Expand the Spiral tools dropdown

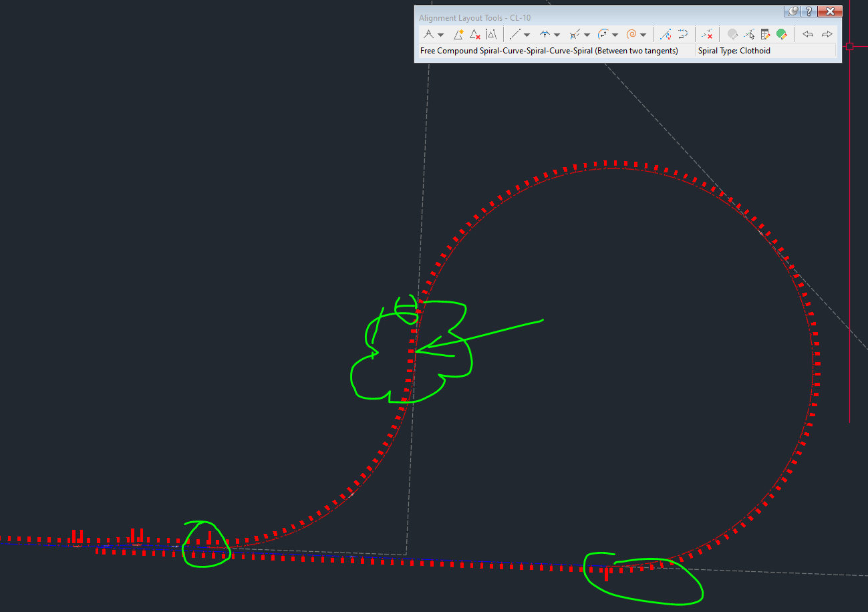(x=643, y=34)
